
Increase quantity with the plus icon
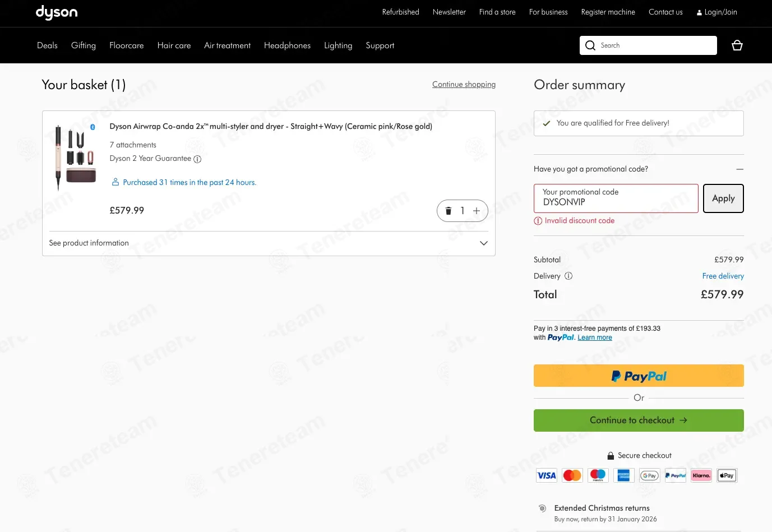coord(477,211)
